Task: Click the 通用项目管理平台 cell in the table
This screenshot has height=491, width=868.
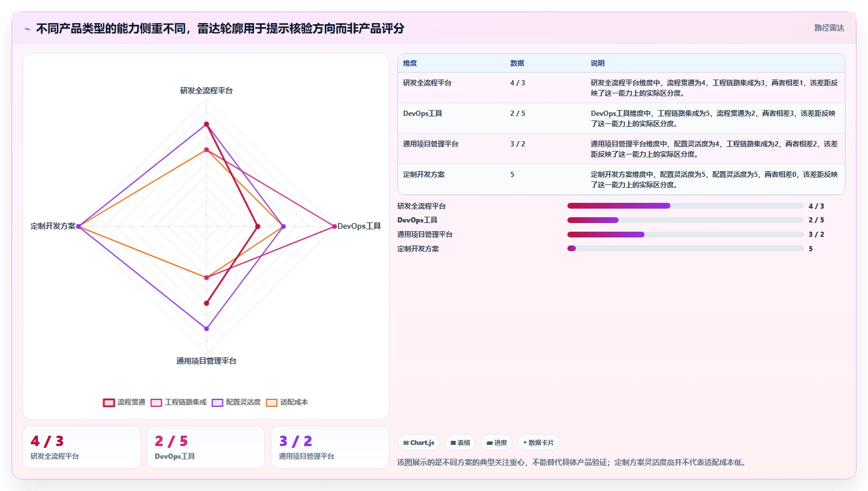Action: pyautogui.click(x=431, y=144)
